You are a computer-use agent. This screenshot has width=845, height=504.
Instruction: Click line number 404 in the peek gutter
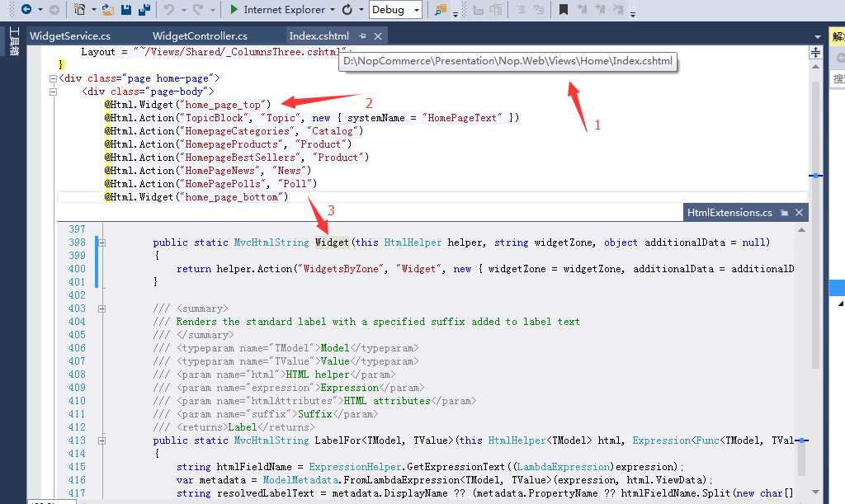(77, 322)
